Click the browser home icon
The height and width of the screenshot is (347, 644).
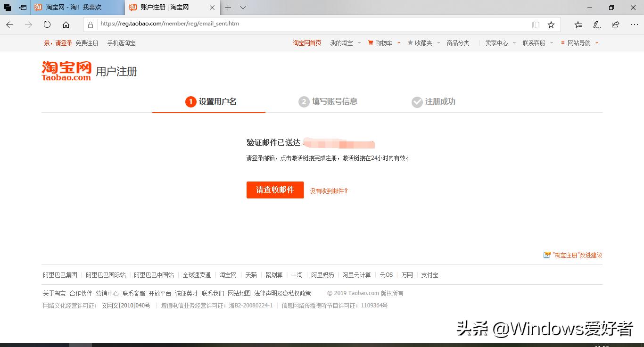pos(66,25)
